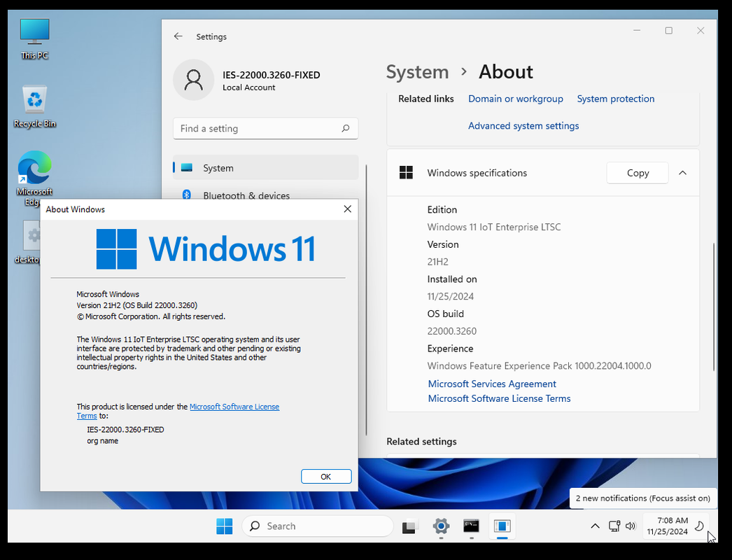Open Microsoft Software License Terms in Settings
Image resolution: width=732 pixels, height=560 pixels.
coord(499,398)
